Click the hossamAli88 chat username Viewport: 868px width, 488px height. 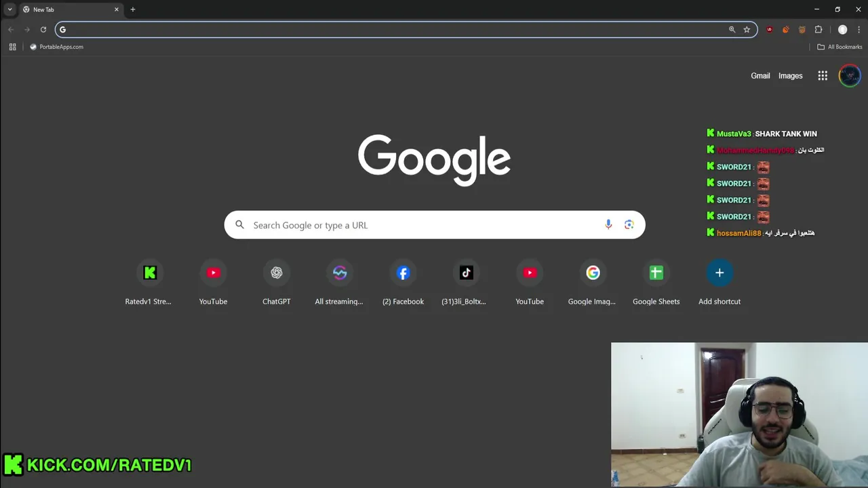738,232
